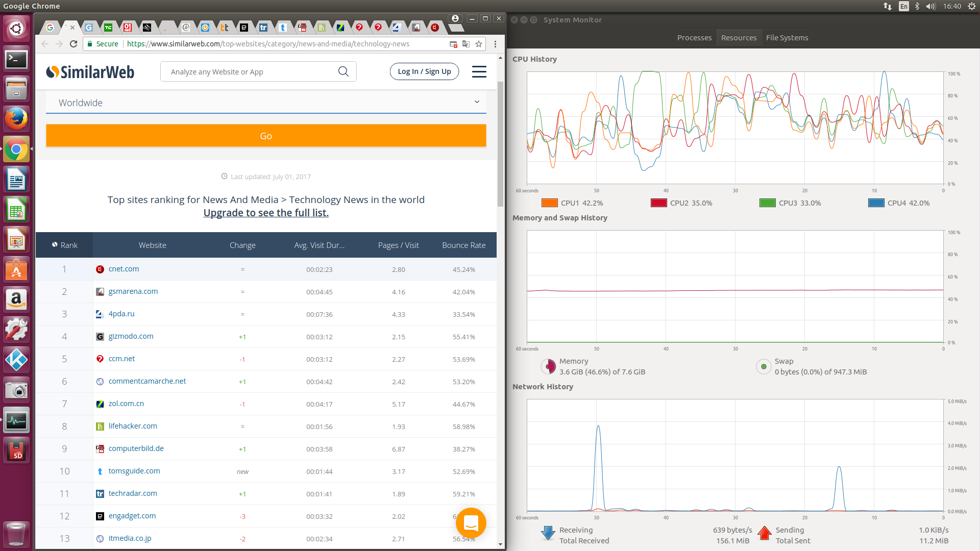Viewport: 980px width, 551px height.
Task: Open the Amazon launcher icon
Action: 16,300
